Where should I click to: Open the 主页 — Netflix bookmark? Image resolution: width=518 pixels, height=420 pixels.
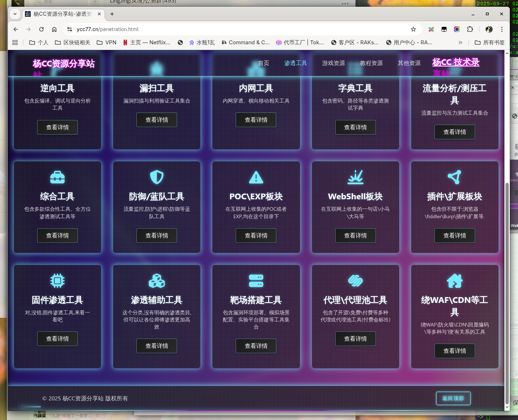(147, 42)
